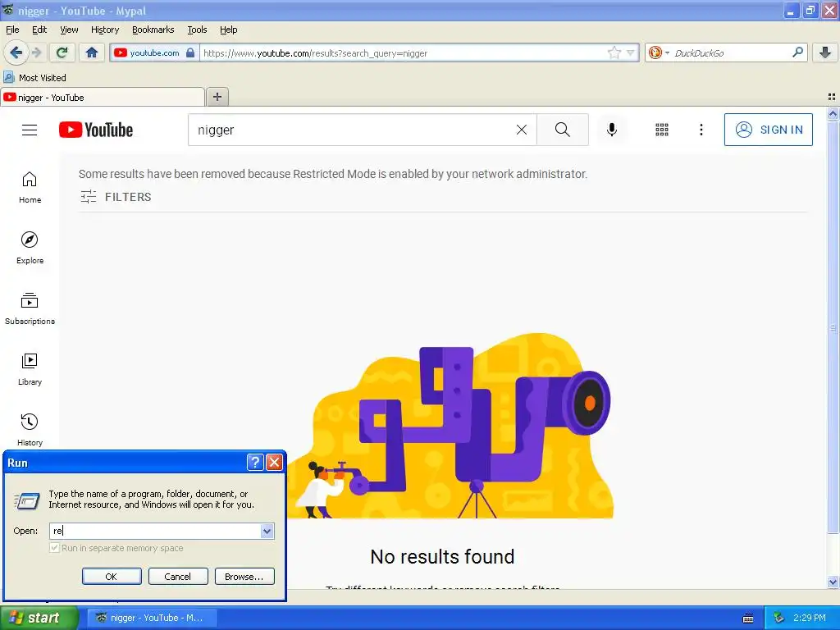Open the YouTube apps grid icon
This screenshot has height=630, width=840.
(662, 130)
